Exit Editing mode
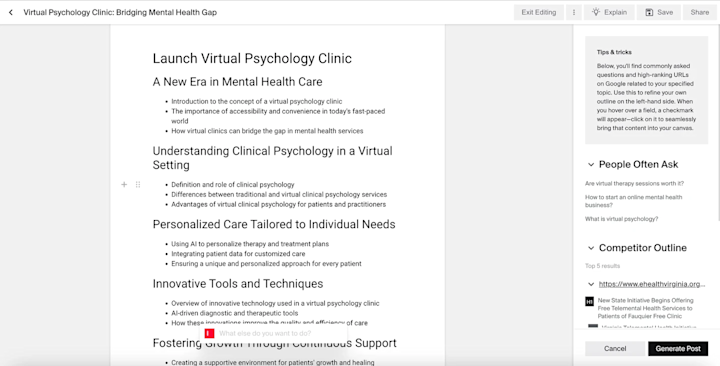Screen dimensions: 720x366 [x=539, y=12]
